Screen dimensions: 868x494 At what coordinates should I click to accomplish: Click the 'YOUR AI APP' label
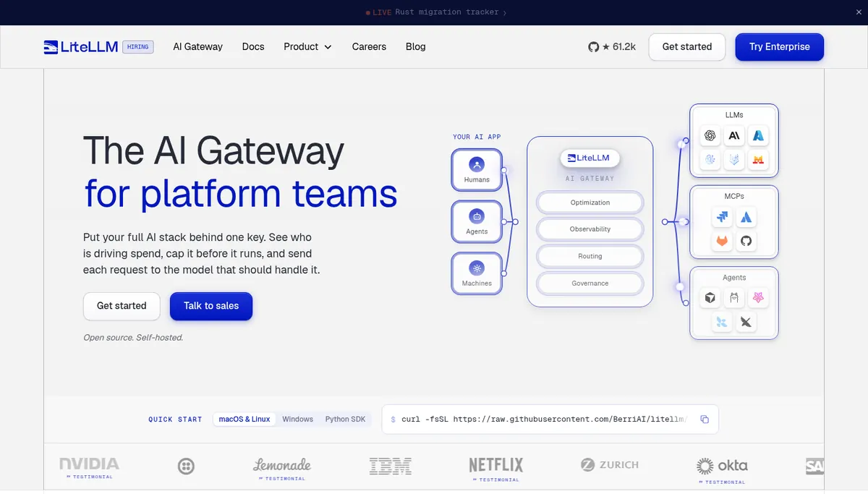click(477, 137)
